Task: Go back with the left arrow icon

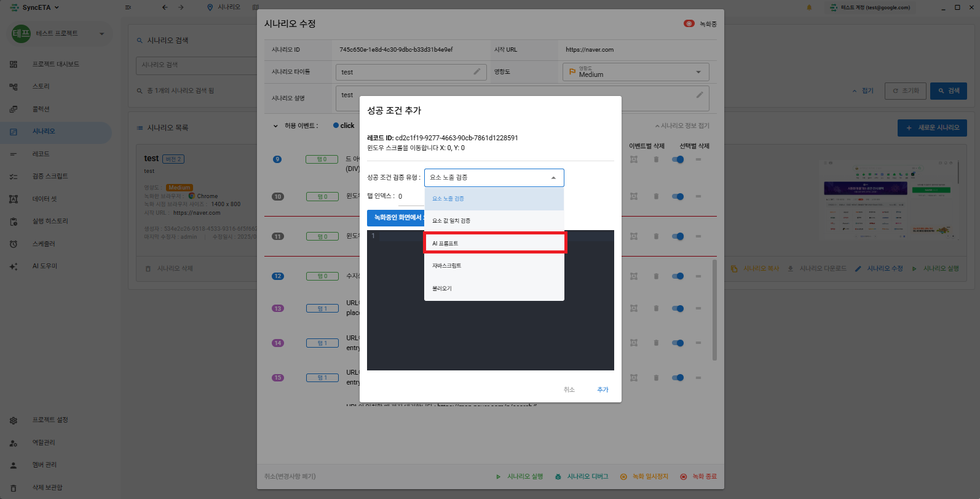Action: point(164,7)
